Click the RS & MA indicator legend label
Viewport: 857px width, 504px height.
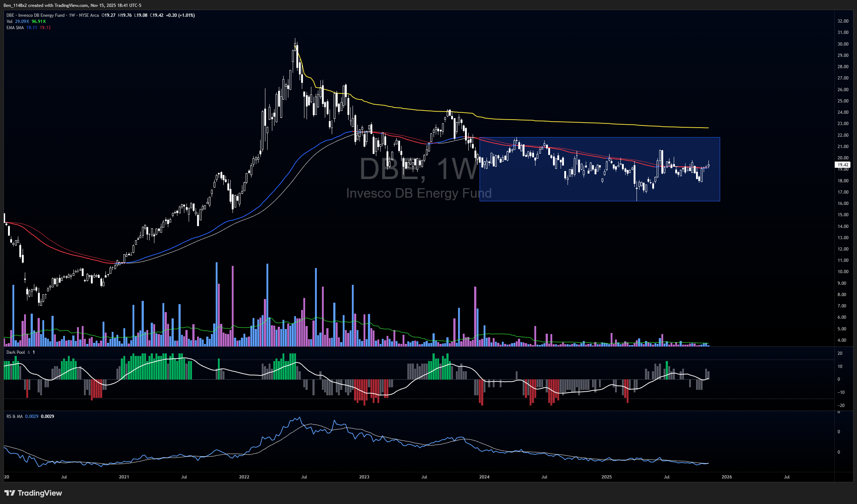point(14,416)
